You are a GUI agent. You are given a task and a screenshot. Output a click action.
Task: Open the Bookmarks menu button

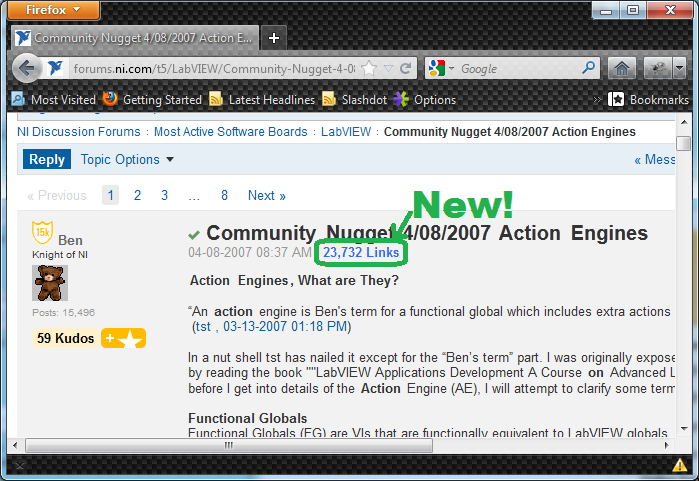click(x=649, y=99)
